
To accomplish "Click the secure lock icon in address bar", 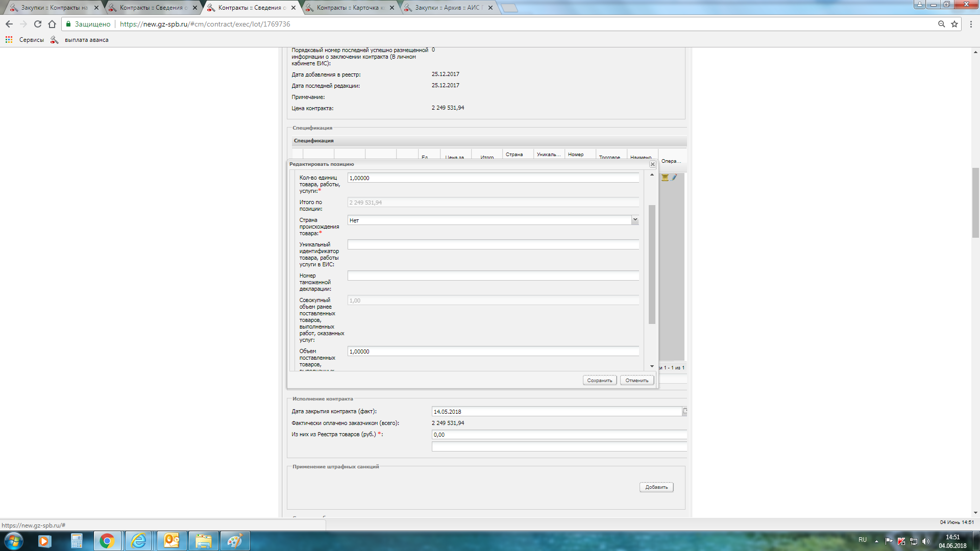I will [68, 24].
